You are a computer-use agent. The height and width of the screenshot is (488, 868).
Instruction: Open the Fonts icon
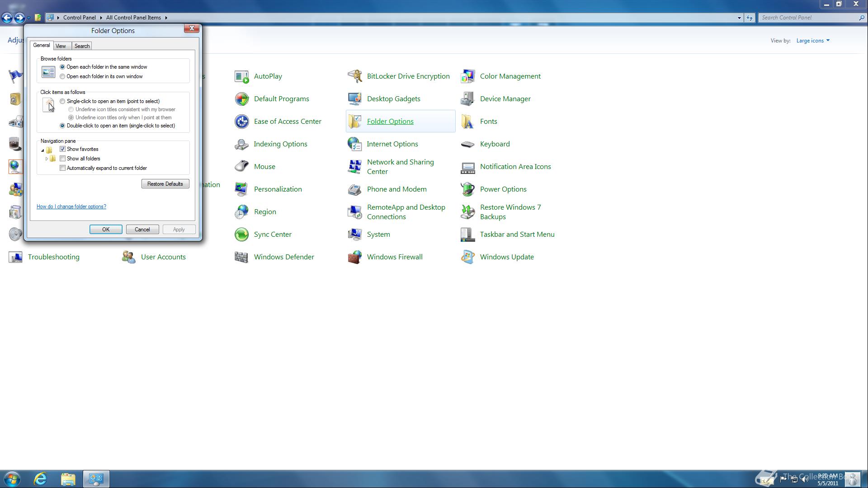point(467,122)
